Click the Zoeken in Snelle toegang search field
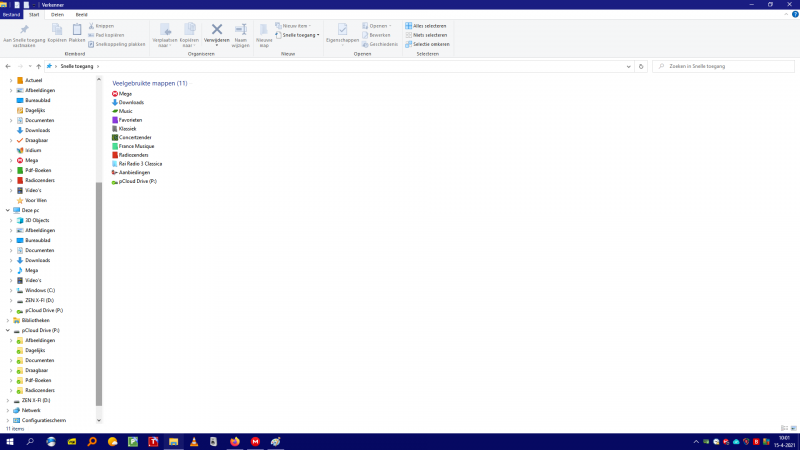This screenshot has width=800, height=450. (722, 66)
